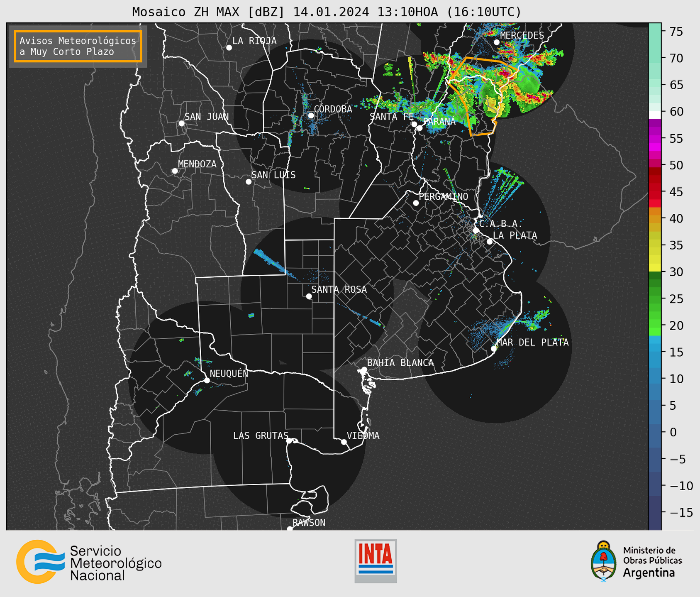
Task: Click the Santa Fe city marker dot
Action: (414, 124)
